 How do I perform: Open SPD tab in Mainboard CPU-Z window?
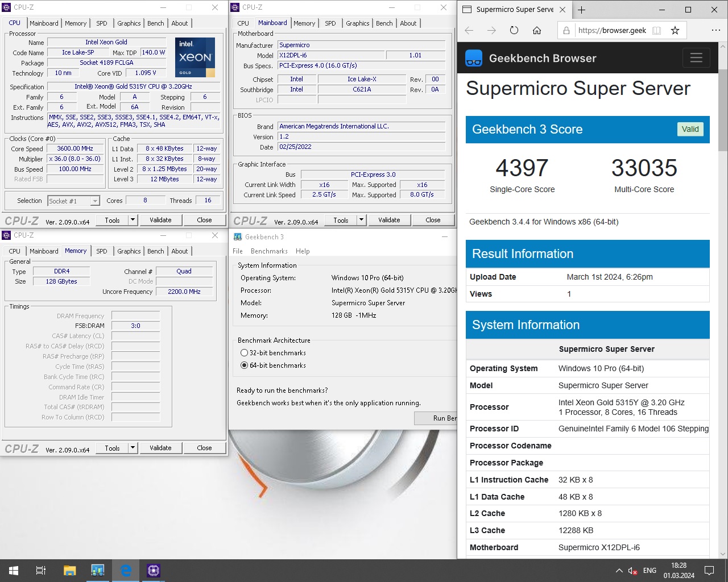pos(330,23)
